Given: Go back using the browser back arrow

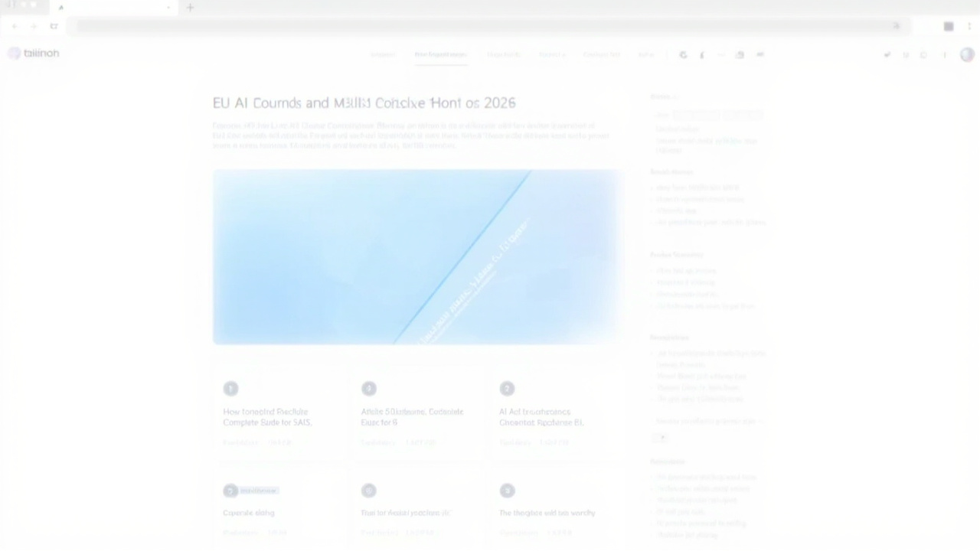Looking at the screenshot, I should (x=15, y=26).
